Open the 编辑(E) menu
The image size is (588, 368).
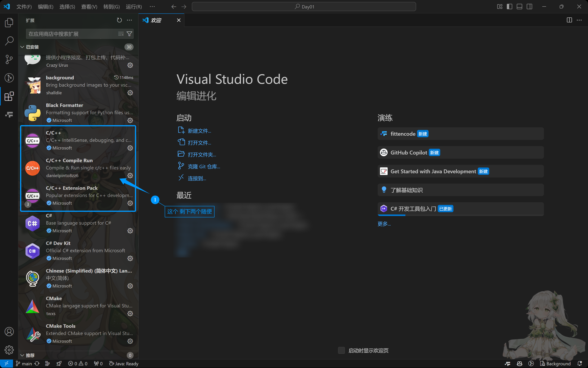(46, 7)
